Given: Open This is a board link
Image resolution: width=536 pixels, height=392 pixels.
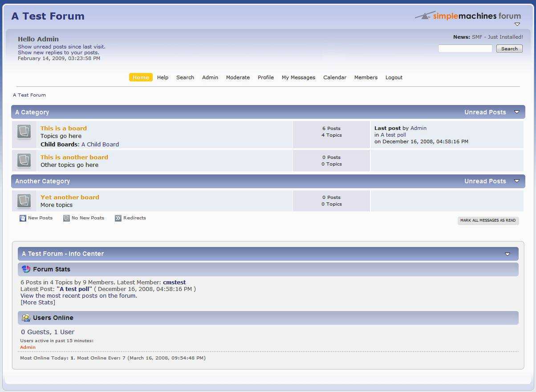Looking at the screenshot, I should pos(64,128).
